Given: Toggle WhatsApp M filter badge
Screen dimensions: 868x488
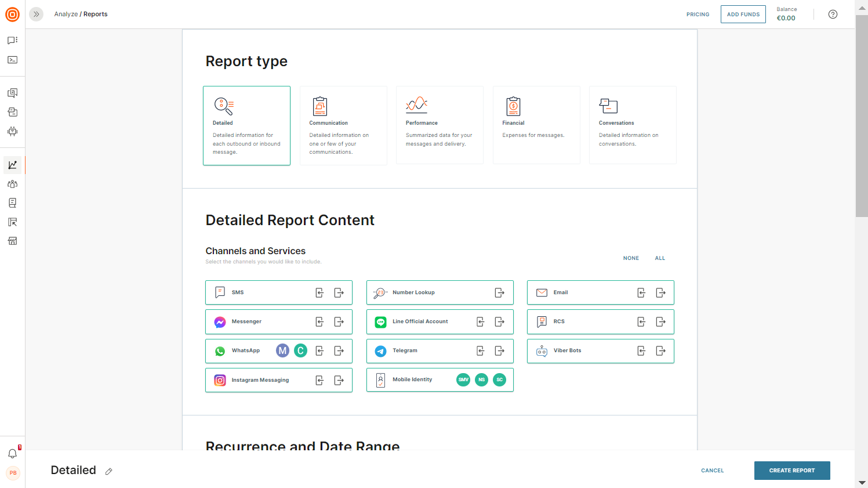Looking at the screenshot, I should [x=282, y=350].
